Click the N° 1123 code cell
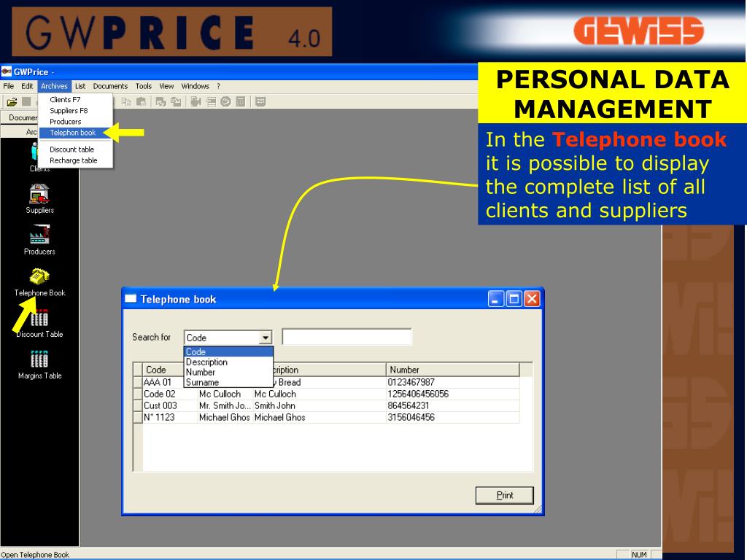The width and height of the screenshot is (747, 560). click(170, 417)
